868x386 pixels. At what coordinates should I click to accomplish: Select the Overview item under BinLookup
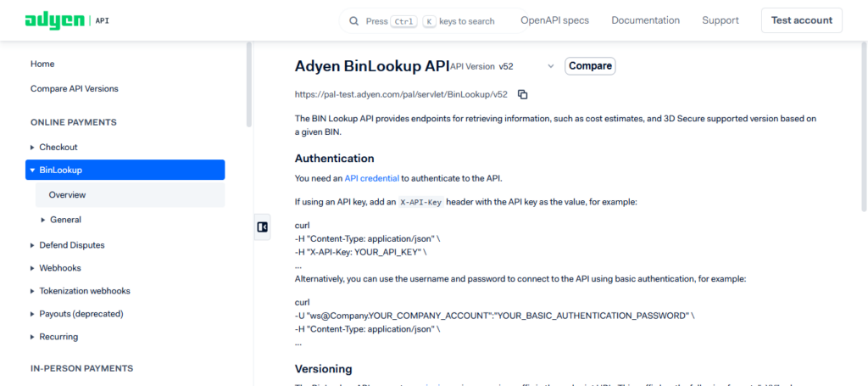pos(130,195)
